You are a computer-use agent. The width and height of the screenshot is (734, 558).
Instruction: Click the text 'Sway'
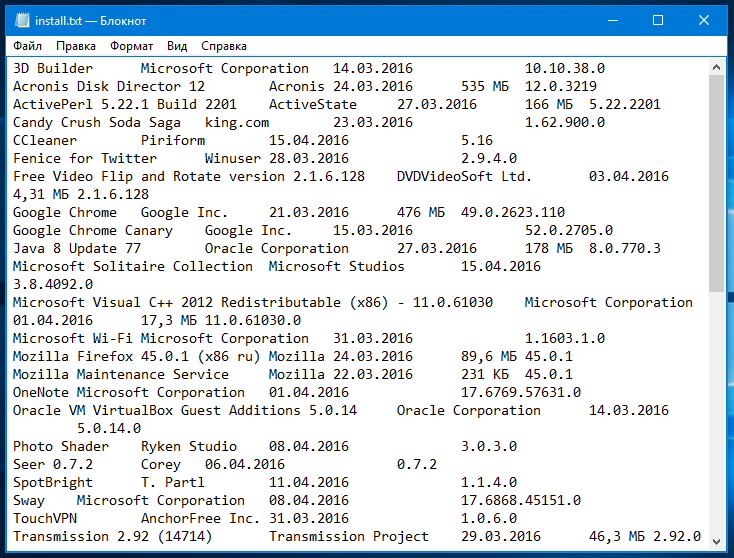(x=29, y=500)
